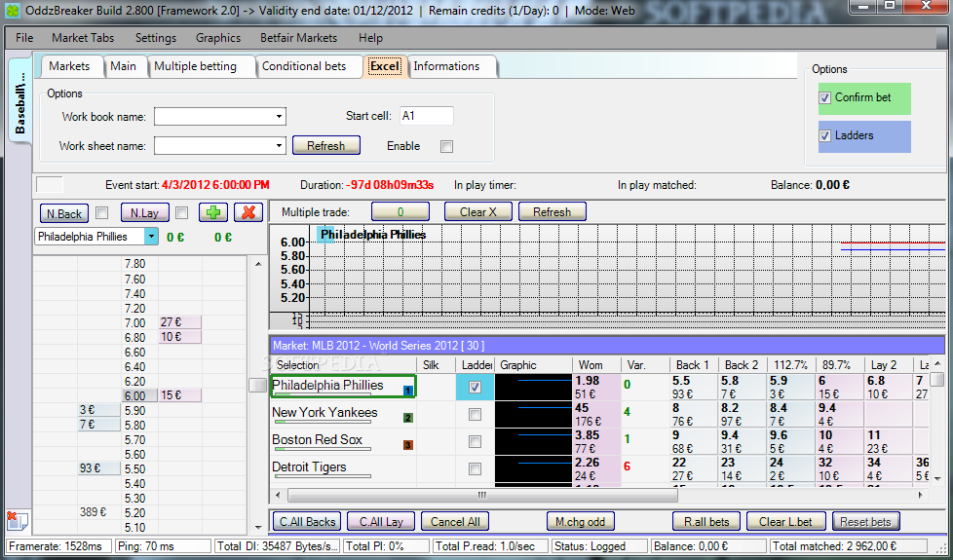The image size is (953, 560).
Task: Click Refresh button beside Clear X
Action: click(x=552, y=212)
